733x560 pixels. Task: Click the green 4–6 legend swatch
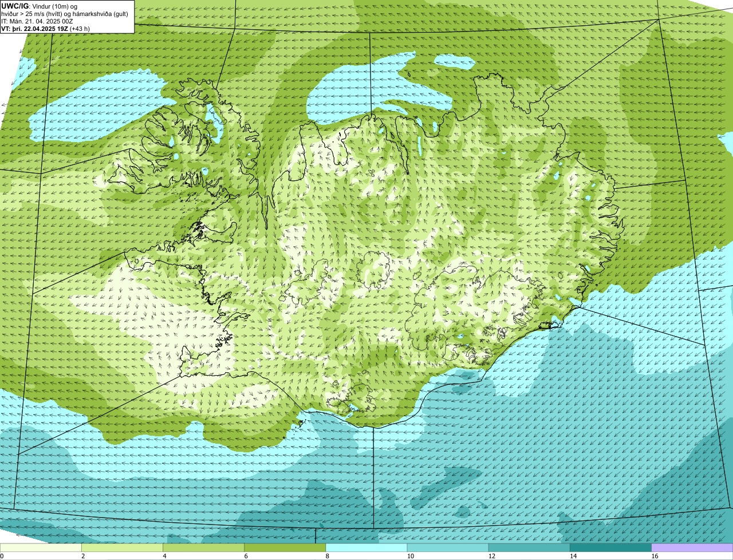pos(204,547)
